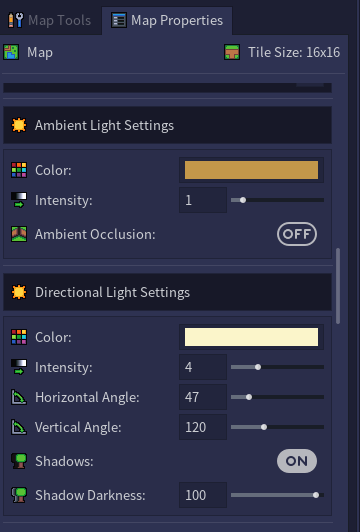
Task: Click the Vertical Angle value field
Action: 203,427
